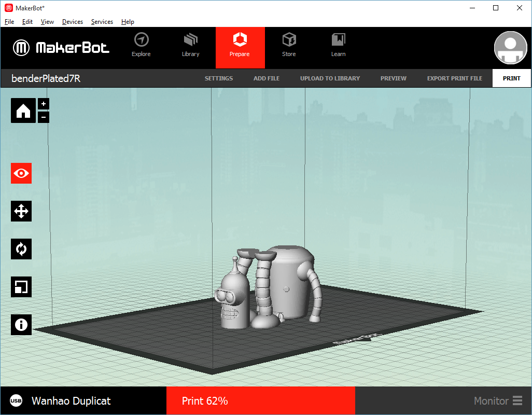Select the View eye tool
The height and width of the screenshot is (415, 532).
(21, 173)
